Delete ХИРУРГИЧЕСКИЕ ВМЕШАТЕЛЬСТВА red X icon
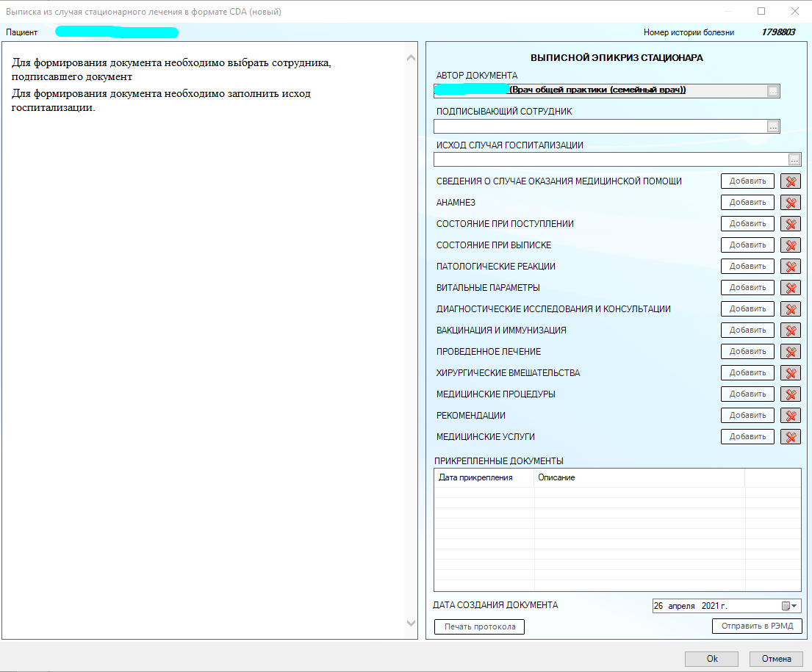The image size is (812, 672). pos(790,373)
